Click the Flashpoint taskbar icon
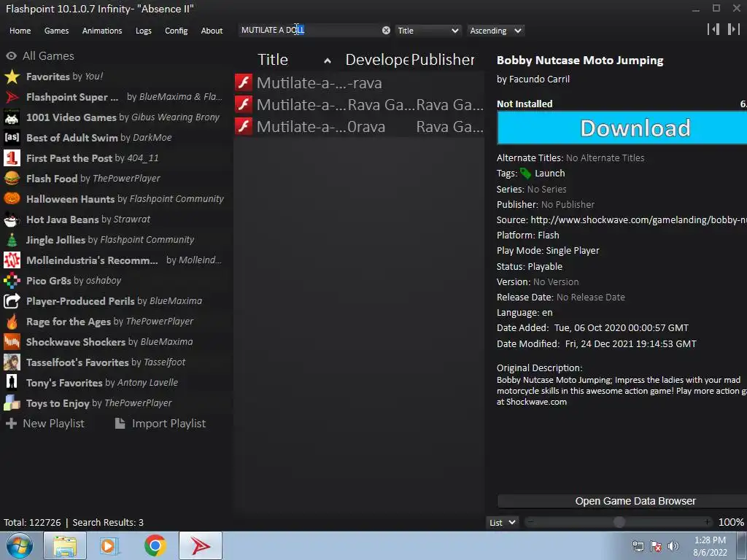 tap(201, 545)
